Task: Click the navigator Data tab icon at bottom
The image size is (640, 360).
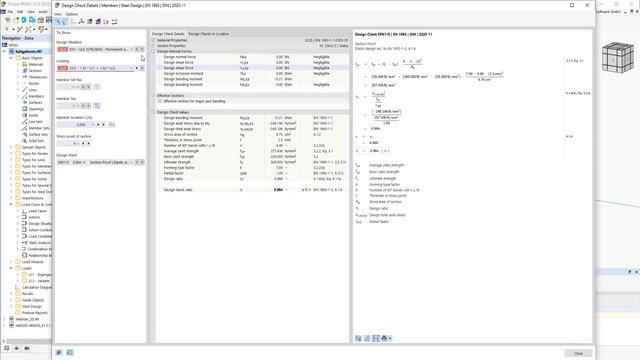Action: [7, 348]
